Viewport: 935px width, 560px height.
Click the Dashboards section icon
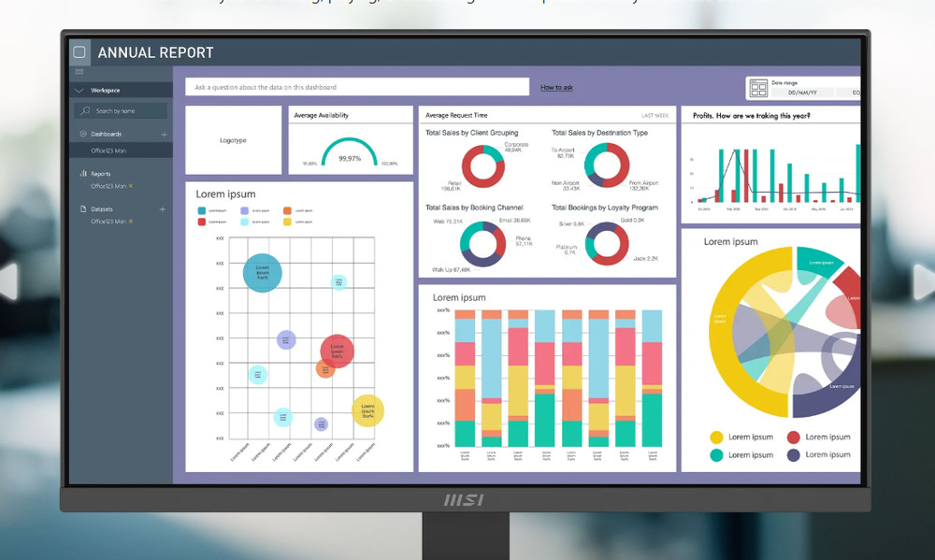click(83, 135)
